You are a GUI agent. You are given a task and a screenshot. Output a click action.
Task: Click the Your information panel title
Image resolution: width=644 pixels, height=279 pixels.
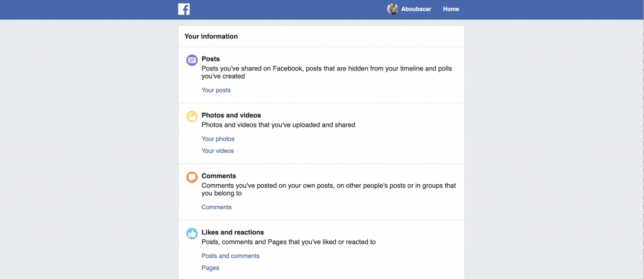click(x=211, y=36)
